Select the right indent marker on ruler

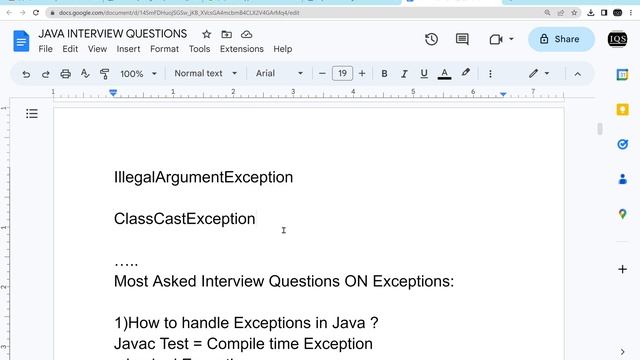coord(503,94)
